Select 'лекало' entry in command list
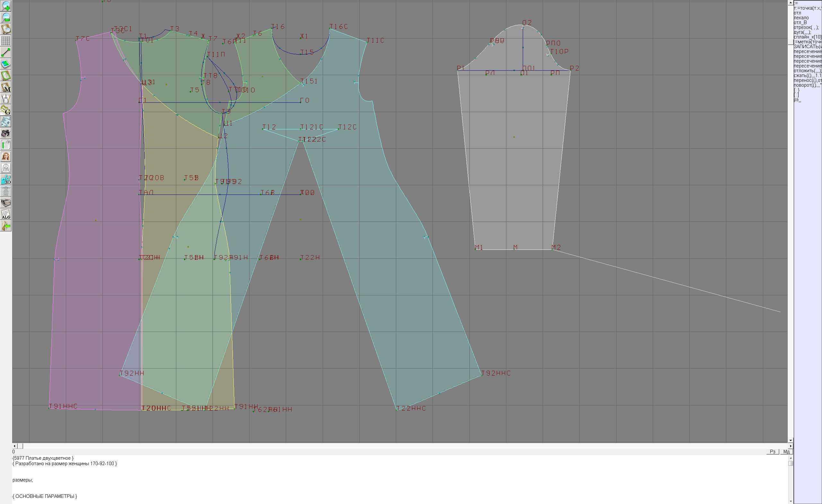The width and height of the screenshot is (822, 504). [801, 18]
